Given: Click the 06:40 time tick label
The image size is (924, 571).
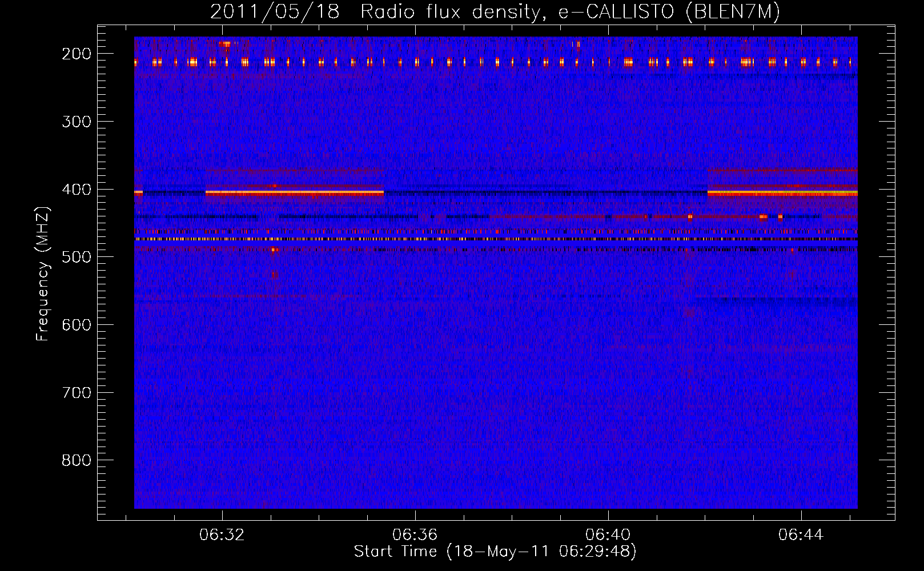Looking at the screenshot, I should [608, 534].
